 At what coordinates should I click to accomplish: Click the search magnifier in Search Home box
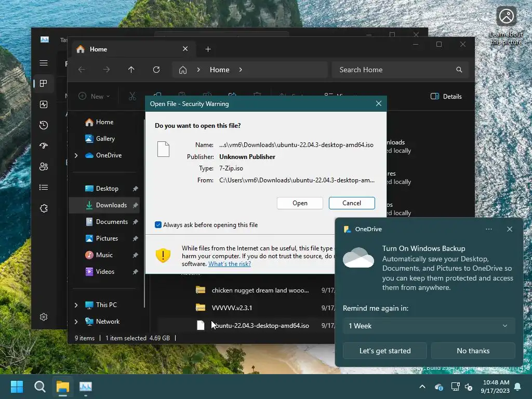point(459,70)
